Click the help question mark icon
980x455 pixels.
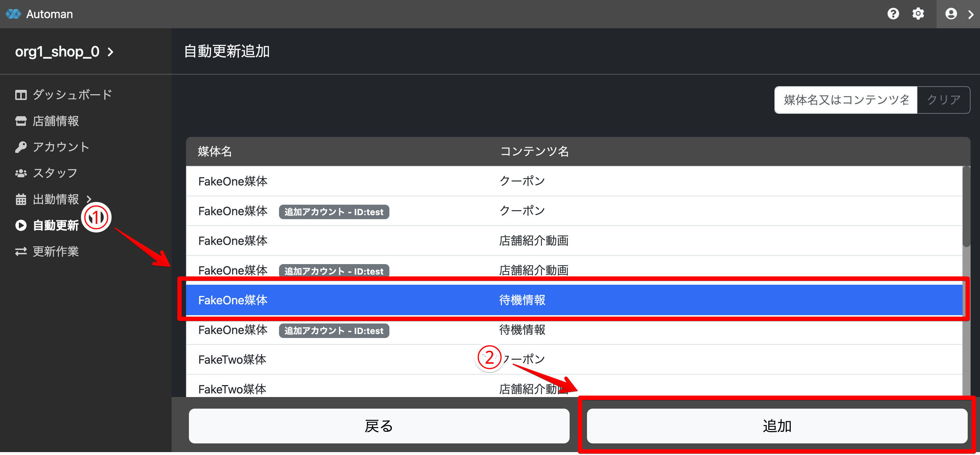[x=893, y=14]
